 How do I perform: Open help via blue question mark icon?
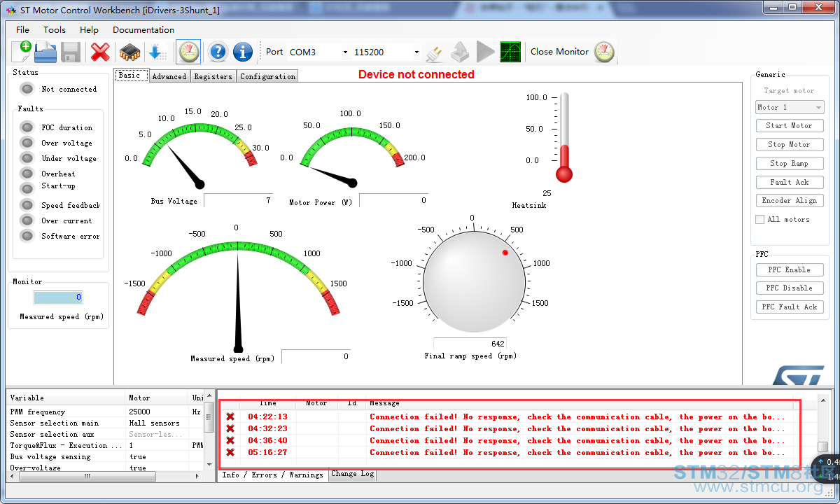pos(218,52)
